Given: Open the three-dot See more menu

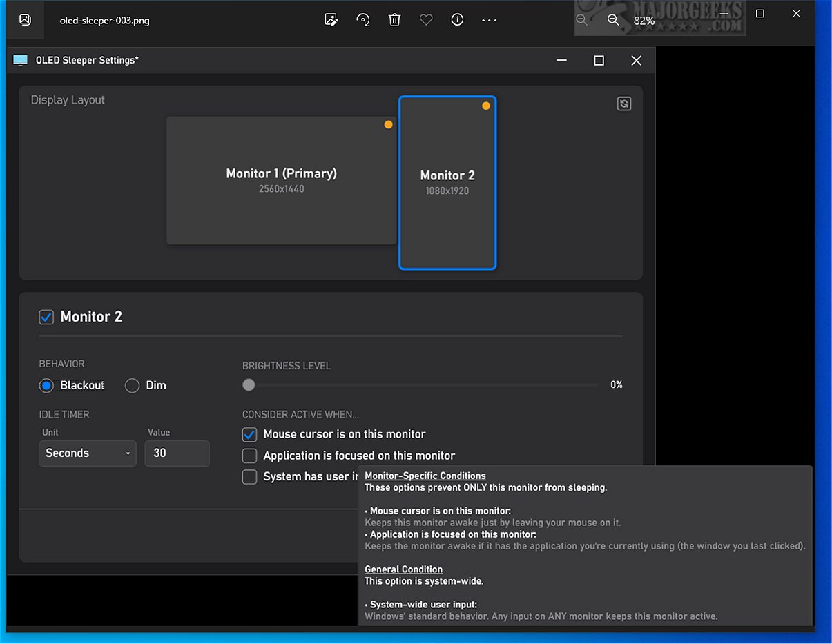Looking at the screenshot, I should point(489,20).
